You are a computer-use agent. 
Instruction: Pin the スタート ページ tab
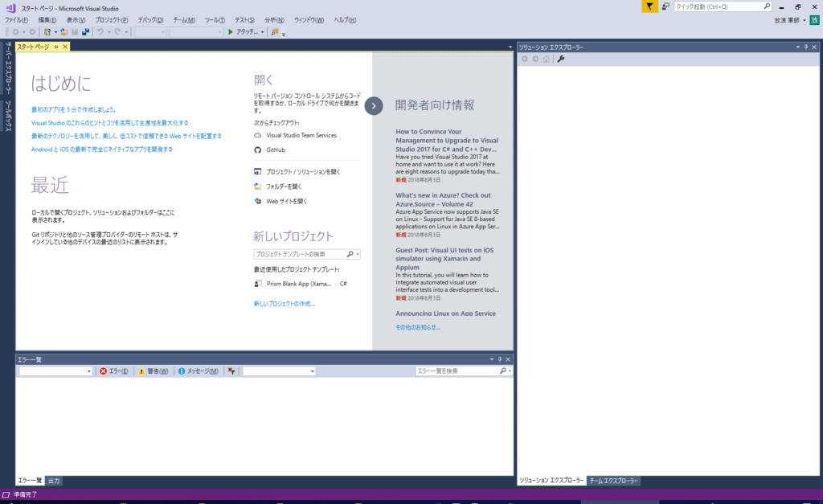tap(56, 47)
